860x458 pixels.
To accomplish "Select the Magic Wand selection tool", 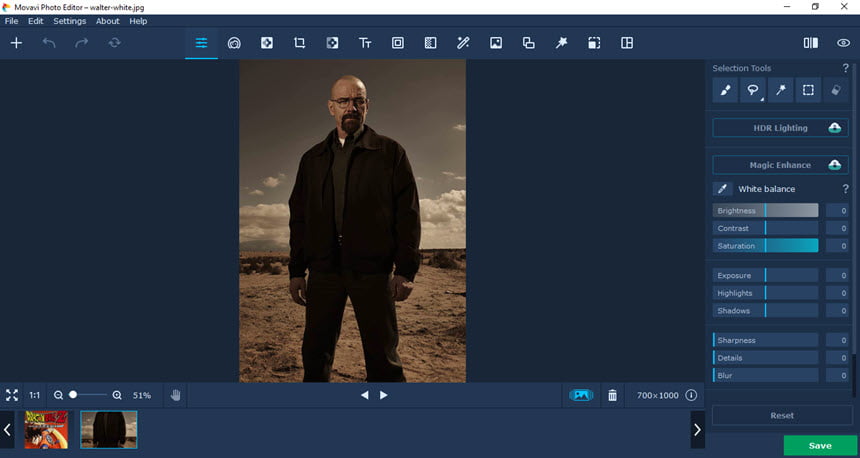I will click(780, 90).
